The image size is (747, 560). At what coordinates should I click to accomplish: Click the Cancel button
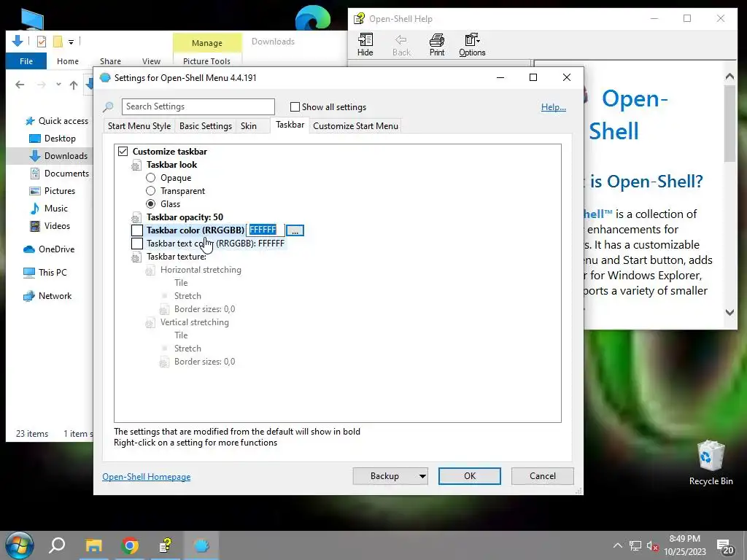[542, 476]
